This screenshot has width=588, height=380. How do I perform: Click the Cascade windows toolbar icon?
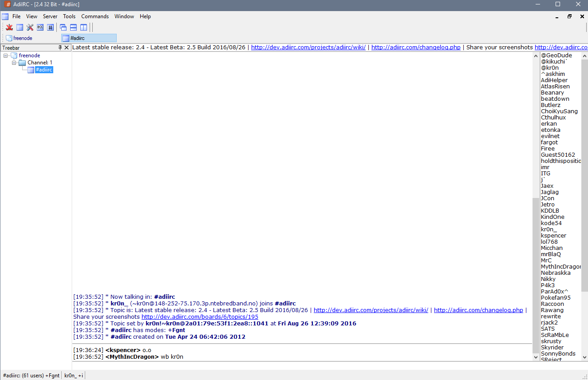pyautogui.click(x=63, y=28)
